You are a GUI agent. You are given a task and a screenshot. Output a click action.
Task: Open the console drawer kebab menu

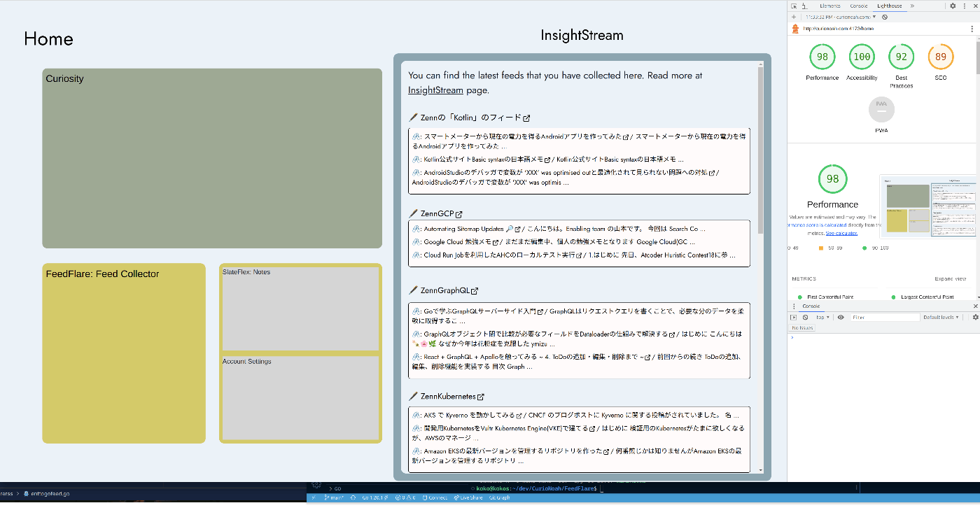(793, 306)
